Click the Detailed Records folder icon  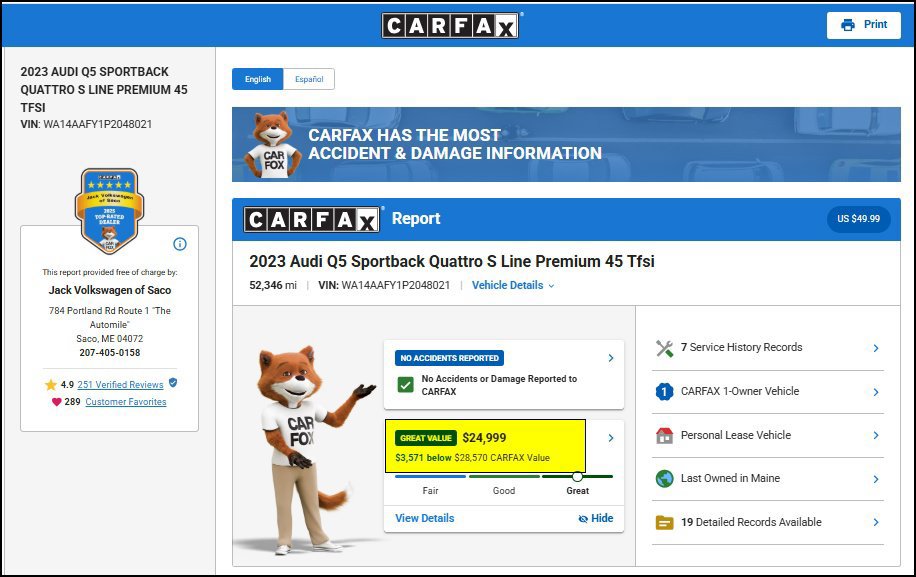click(665, 522)
